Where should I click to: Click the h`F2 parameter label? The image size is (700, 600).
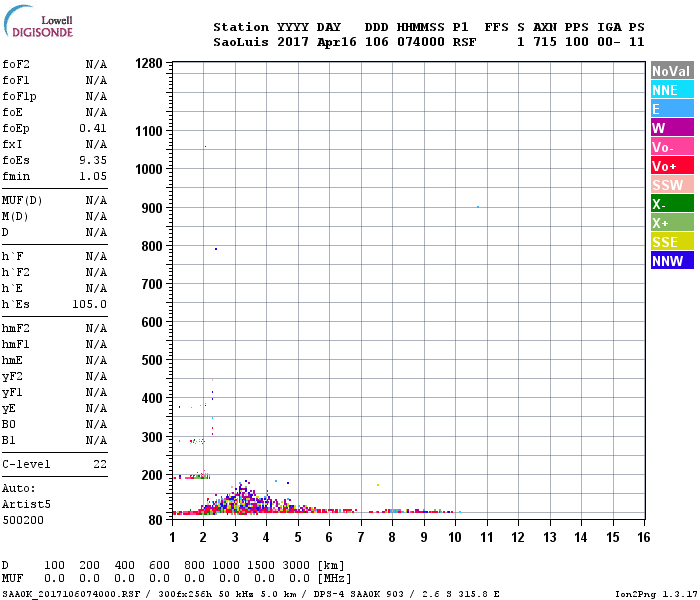click(x=16, y=272)
